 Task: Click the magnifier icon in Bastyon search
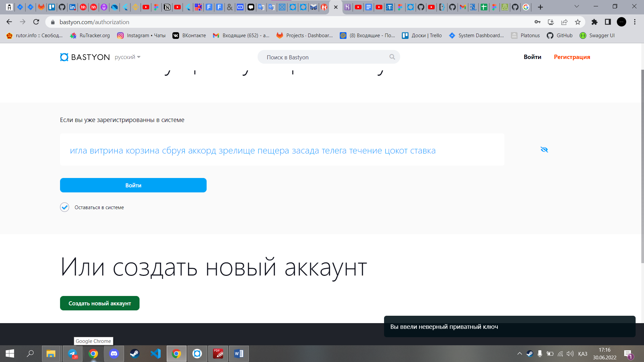point(392,57)
